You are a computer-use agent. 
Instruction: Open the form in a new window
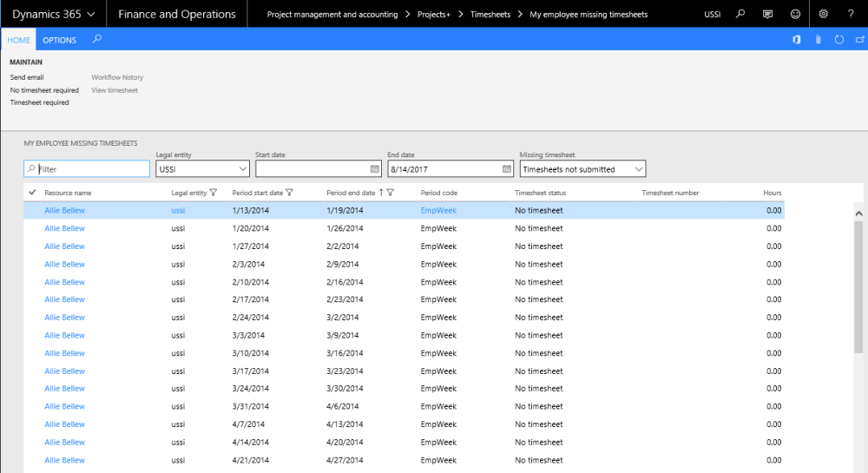[x=859, y=40]
